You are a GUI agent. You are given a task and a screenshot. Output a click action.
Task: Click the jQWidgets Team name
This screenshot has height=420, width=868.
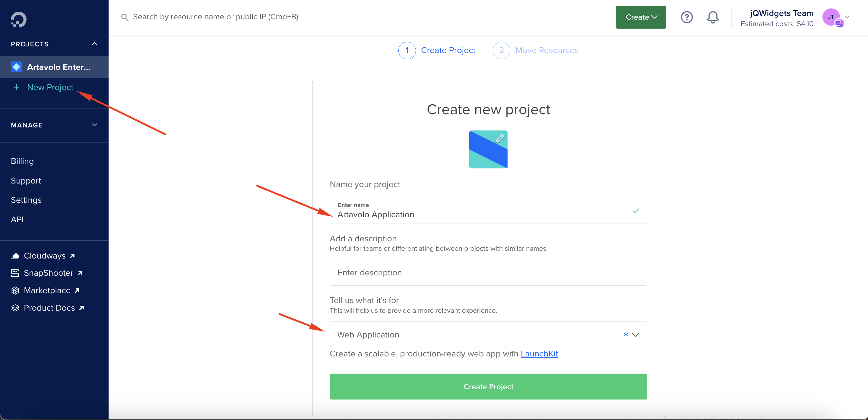[781, 13]
